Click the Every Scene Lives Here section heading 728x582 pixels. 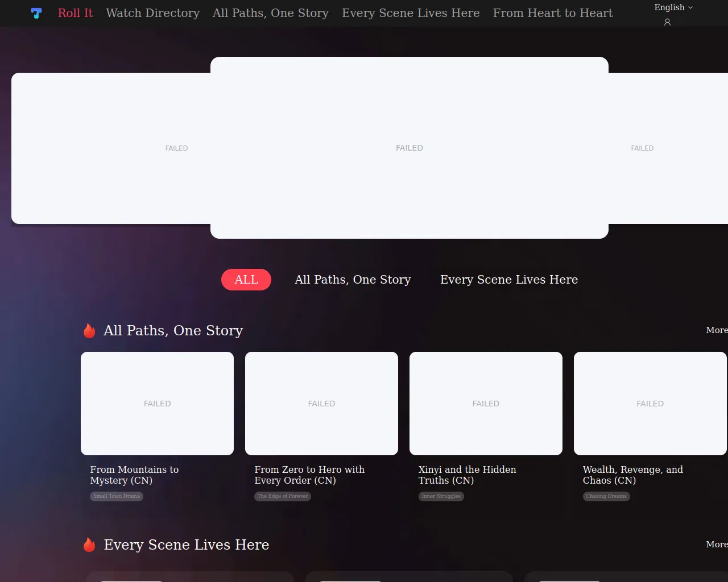point(187,545)
